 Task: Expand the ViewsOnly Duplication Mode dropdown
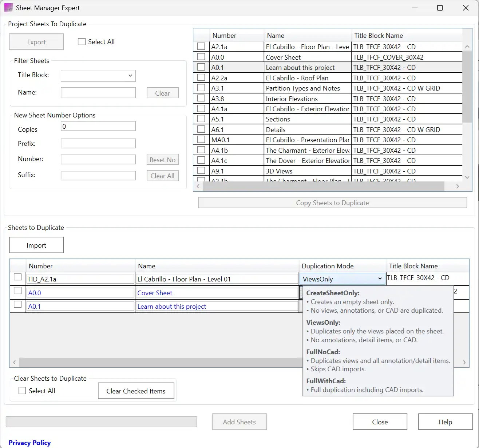pyautogui.click(x=380, y=279)
